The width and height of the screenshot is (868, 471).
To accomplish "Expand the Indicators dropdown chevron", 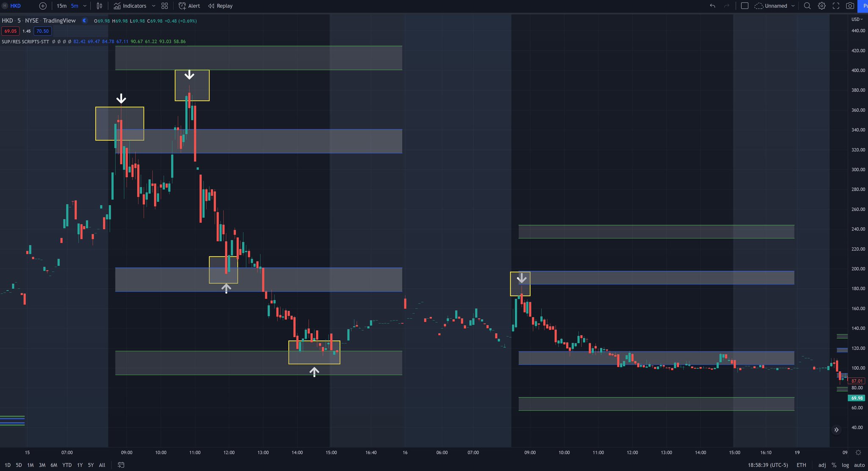I will tap(153, 6).
